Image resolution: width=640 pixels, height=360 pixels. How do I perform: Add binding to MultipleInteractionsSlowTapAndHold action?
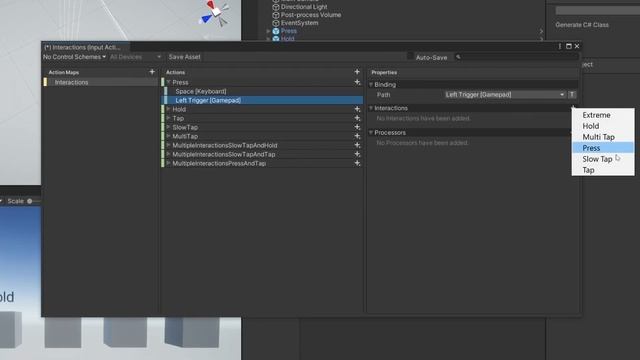pos(357,145)
